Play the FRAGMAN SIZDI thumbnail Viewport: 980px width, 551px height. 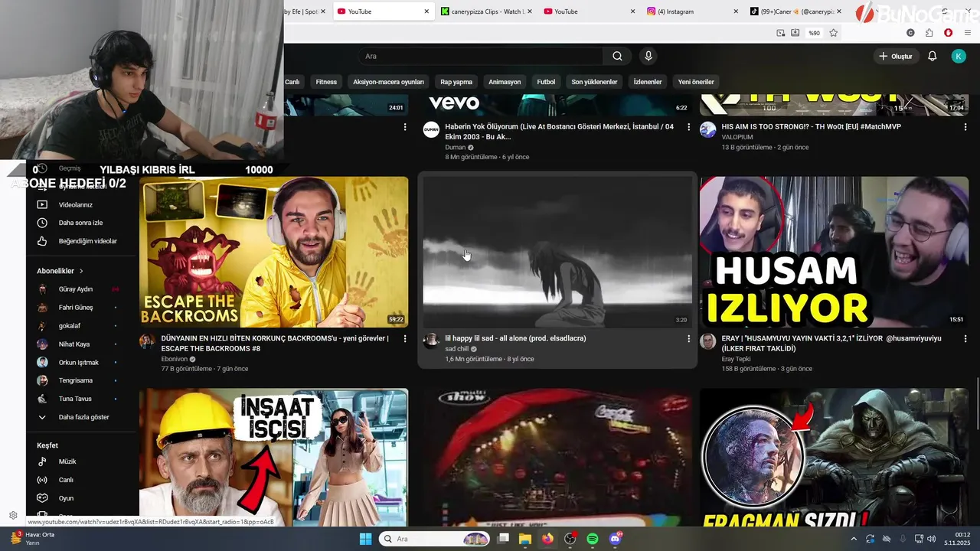coord(834,457)
